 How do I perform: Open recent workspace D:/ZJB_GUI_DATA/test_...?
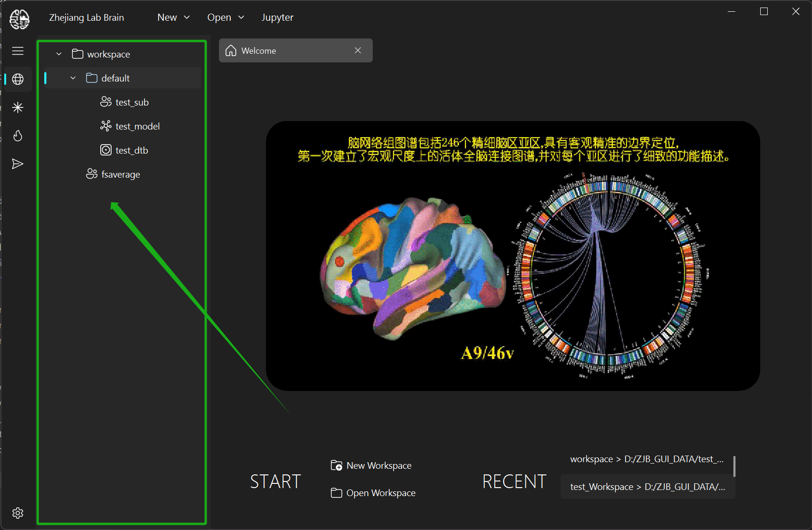pos(647,459)
